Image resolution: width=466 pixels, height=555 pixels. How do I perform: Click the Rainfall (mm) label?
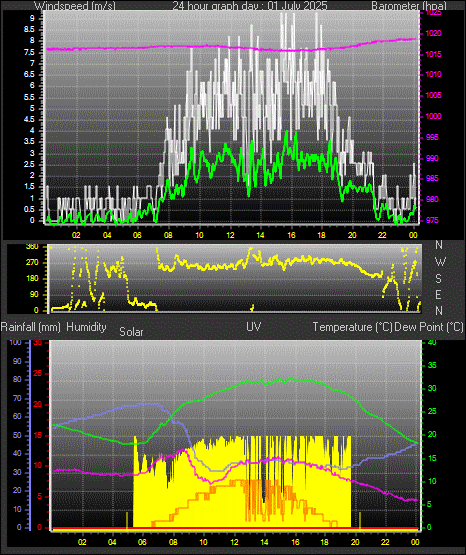click(30, 327)
